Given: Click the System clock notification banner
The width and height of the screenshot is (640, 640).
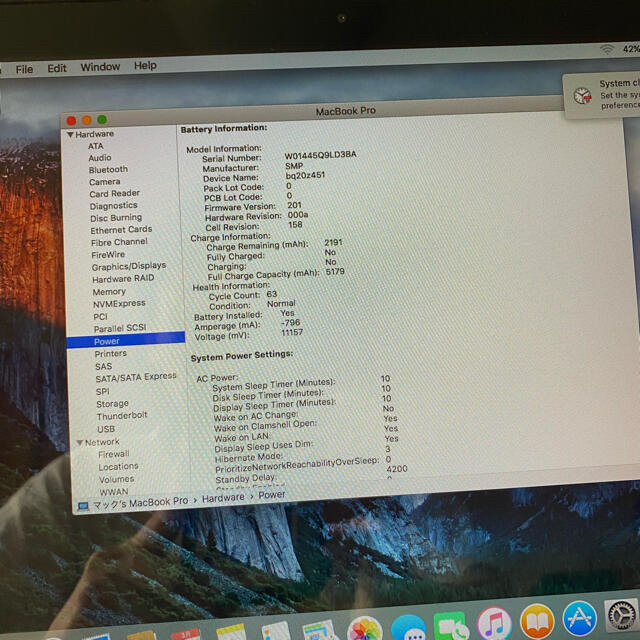Looking at the screenshot, I should coord(601,96).
